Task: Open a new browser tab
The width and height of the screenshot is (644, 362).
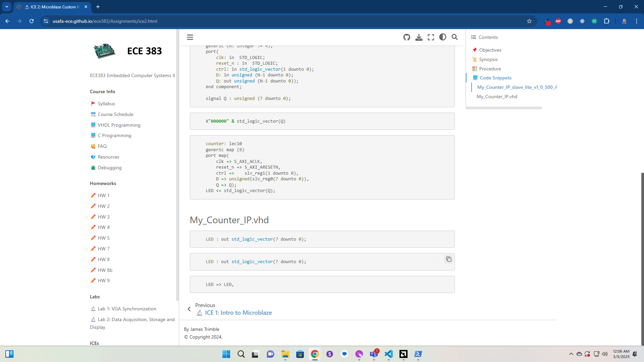Action: [98, 7]
